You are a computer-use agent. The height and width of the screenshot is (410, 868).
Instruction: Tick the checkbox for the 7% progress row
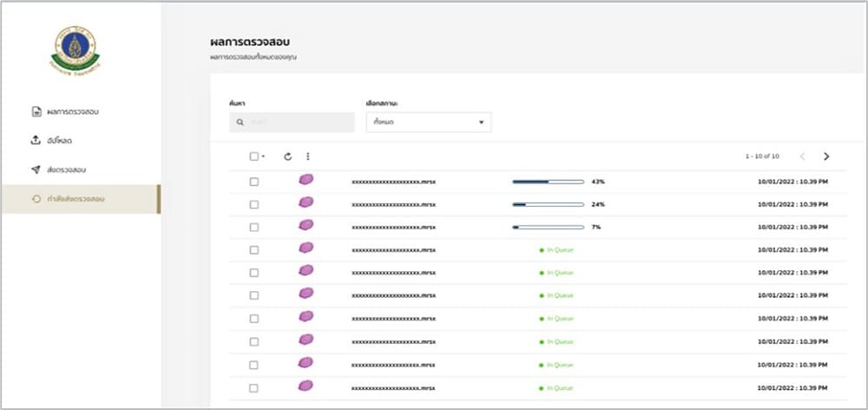click(253, 227)
